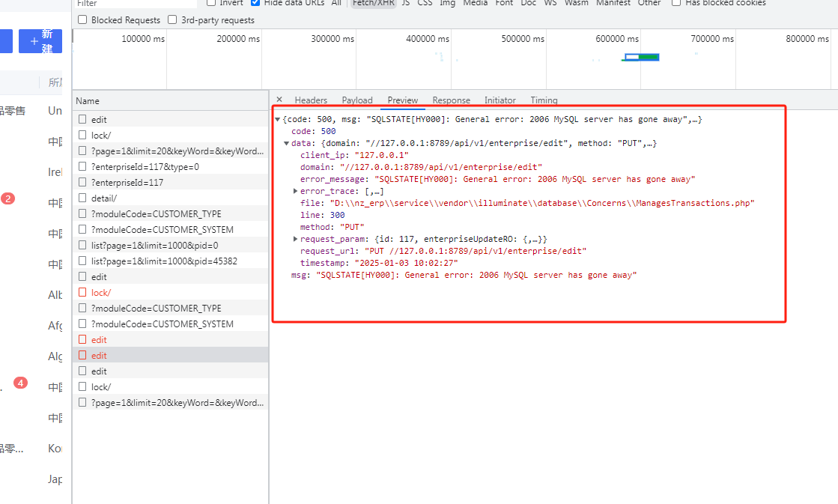This screenshot has height=504, width=838.
Task: Click the red notification badge showing 2
Action: 8,198
